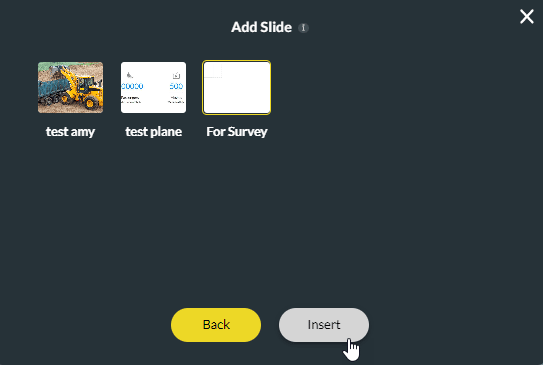Click the blue 20020 number in thumbnail
Viewport: 543px width, 365px height.
click(x=132, y=86)
